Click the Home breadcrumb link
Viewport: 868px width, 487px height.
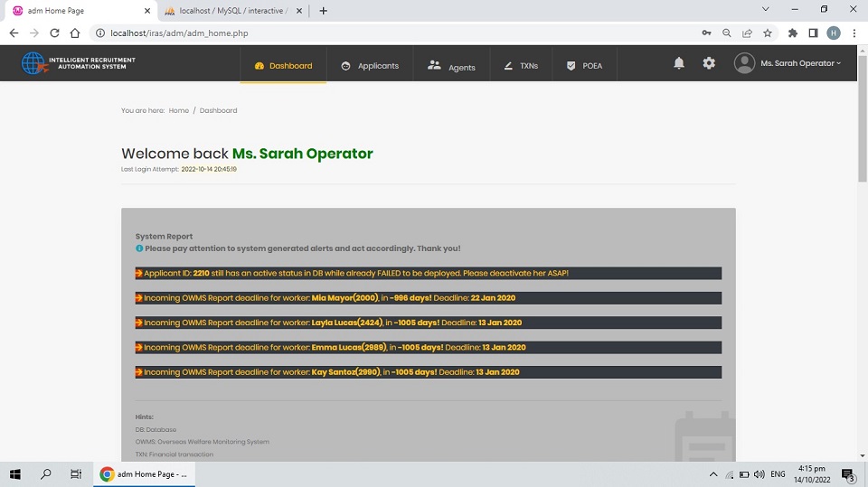179,110
